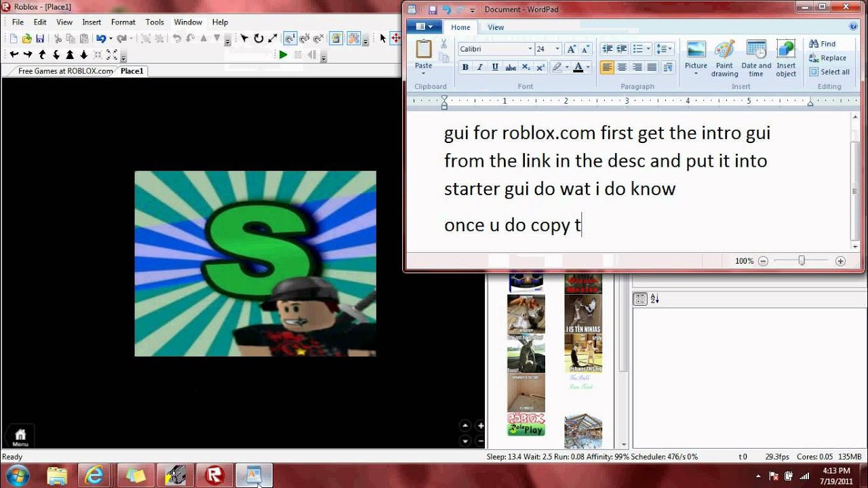Click Replace in WordPad Editing group
Image resolution: width=868 pixels, height=488 pixels.
coord(827,58)
